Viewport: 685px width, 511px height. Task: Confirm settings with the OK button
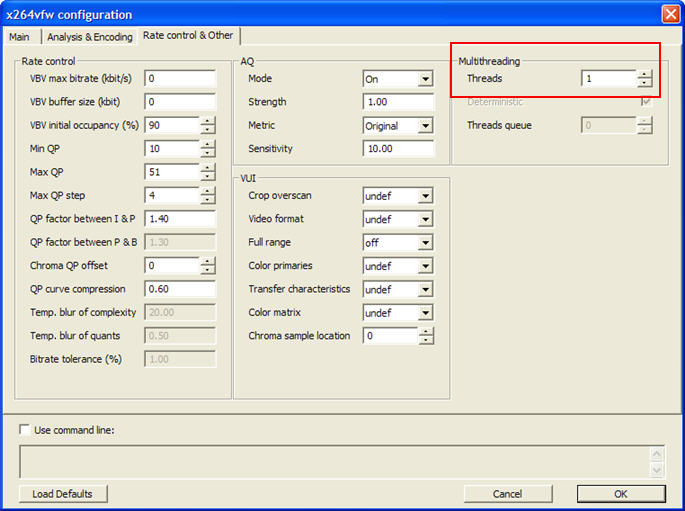coord(621,494)
